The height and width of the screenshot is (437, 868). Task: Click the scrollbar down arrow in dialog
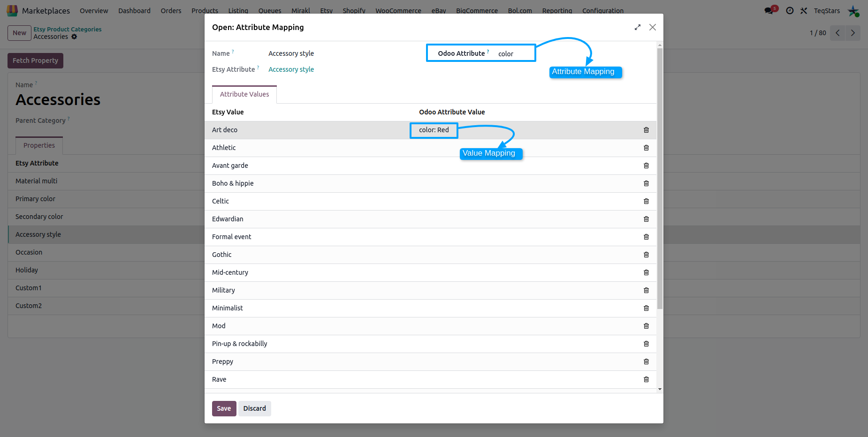point(660,389)
